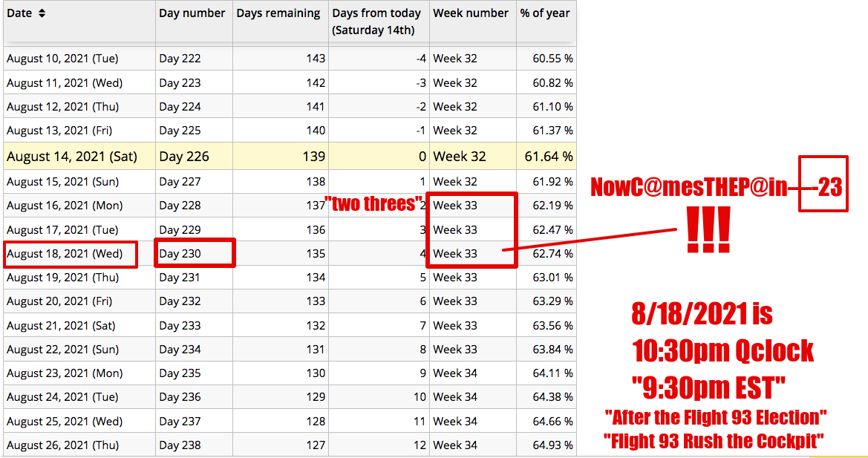
Task: Select the Days from today column header
Action: point(379,22)
